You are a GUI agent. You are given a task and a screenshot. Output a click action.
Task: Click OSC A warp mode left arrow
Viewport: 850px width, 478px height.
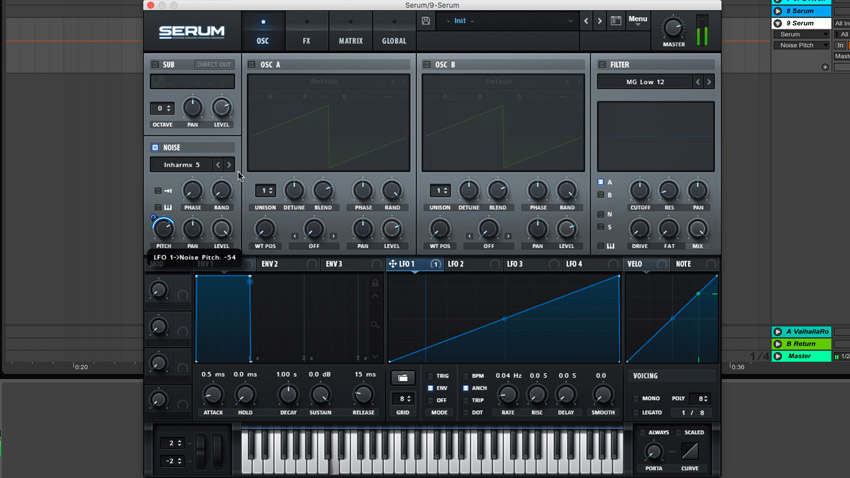(x=294, y=236)
